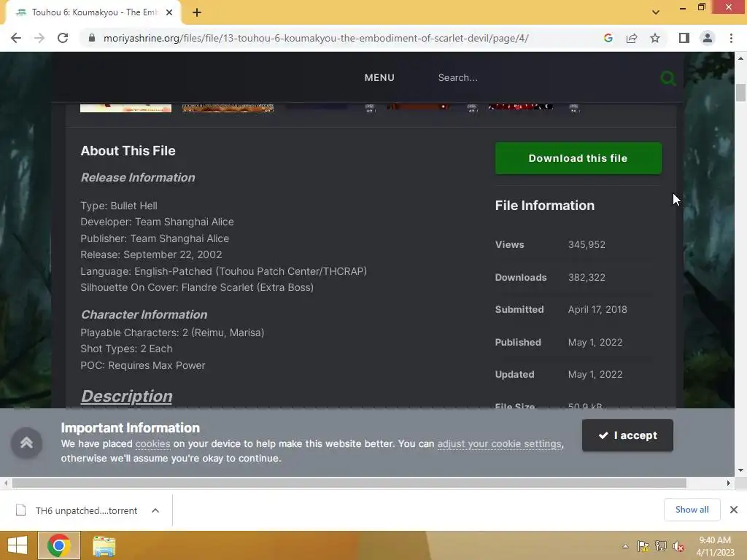Screen dimensions: 747x560
Task: Click Show all downloads
Action: (x=692, y=510)
